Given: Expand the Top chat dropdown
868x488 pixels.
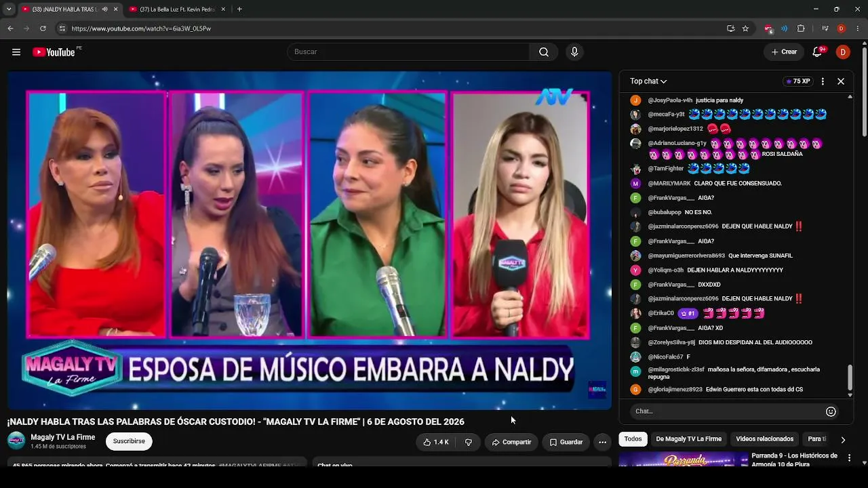Looking at the screenshot, I should point(648,81).
